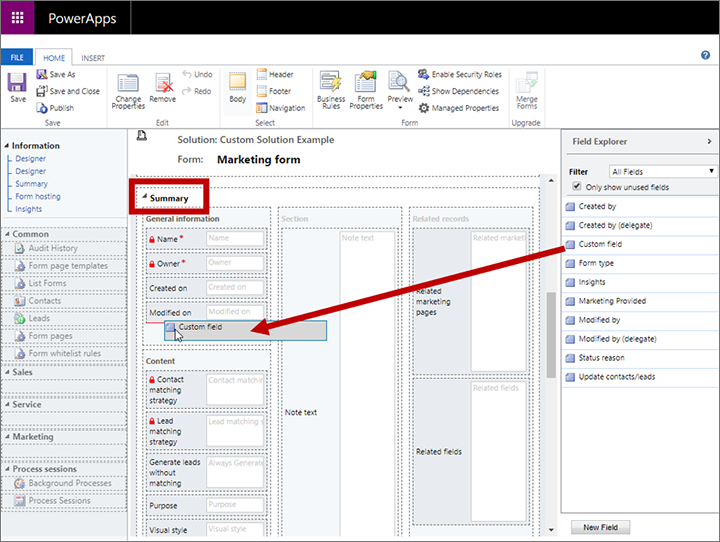
Task: Select the Note text field box
Action: [367, 384]
